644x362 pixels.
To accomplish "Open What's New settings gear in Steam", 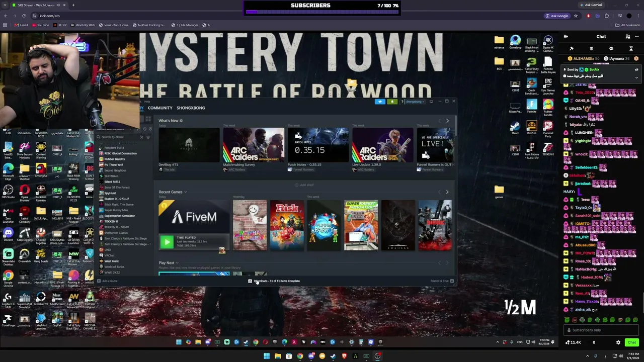I will point(181,121).
